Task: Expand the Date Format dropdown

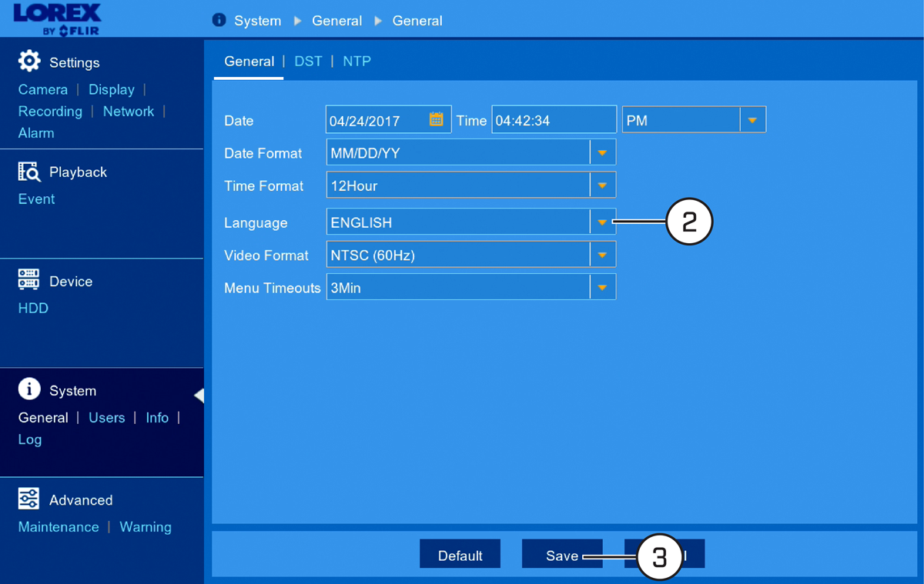Action: pyautogui.click(x=602, y=153)
